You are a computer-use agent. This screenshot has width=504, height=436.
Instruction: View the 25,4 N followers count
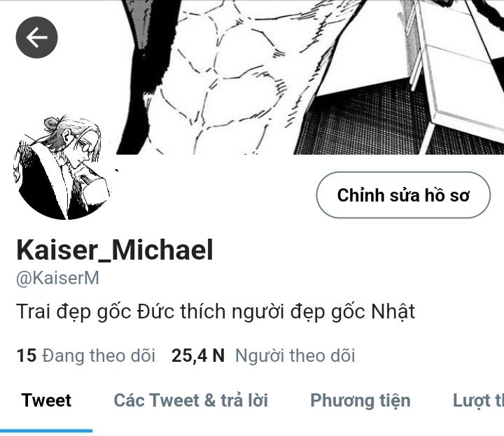[198, 356]
